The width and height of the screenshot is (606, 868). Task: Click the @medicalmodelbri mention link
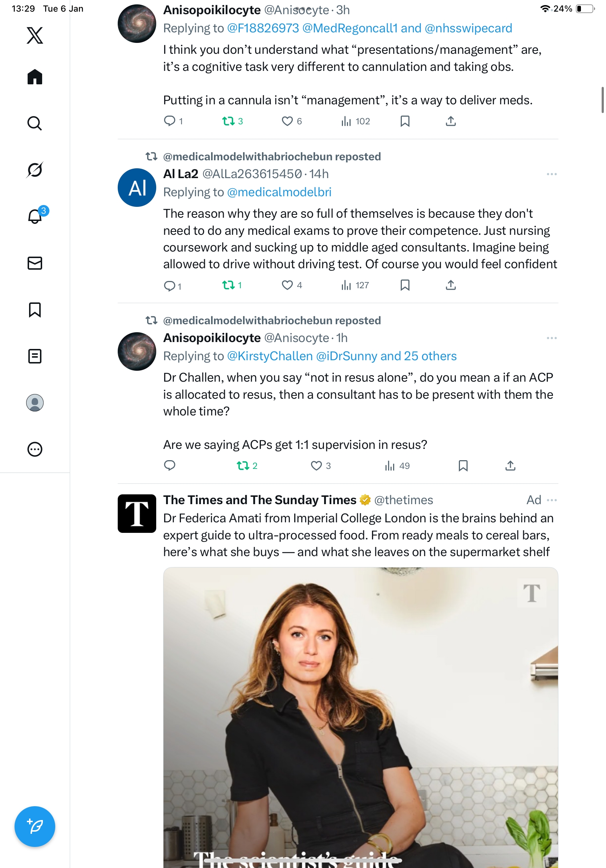click(279, 192)
